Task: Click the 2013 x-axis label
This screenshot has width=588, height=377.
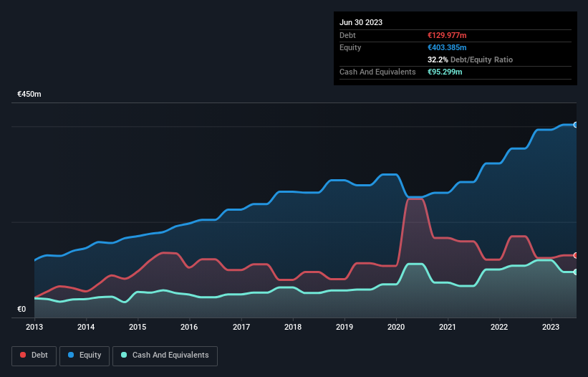Action: point(34,327)
